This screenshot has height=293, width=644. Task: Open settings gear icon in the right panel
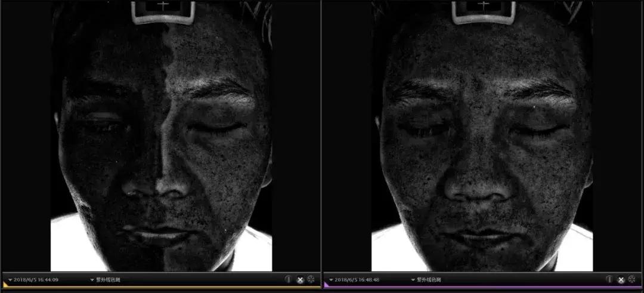[632, 279]
